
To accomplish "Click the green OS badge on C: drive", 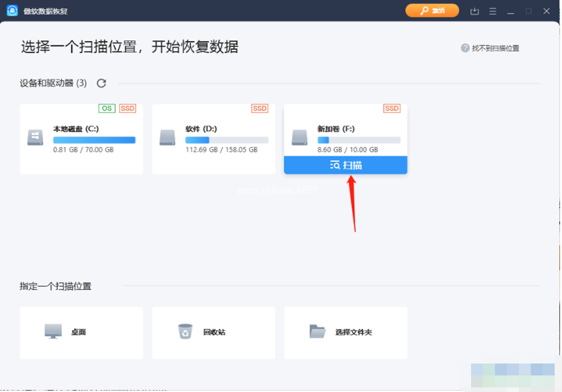I will 107,108.
